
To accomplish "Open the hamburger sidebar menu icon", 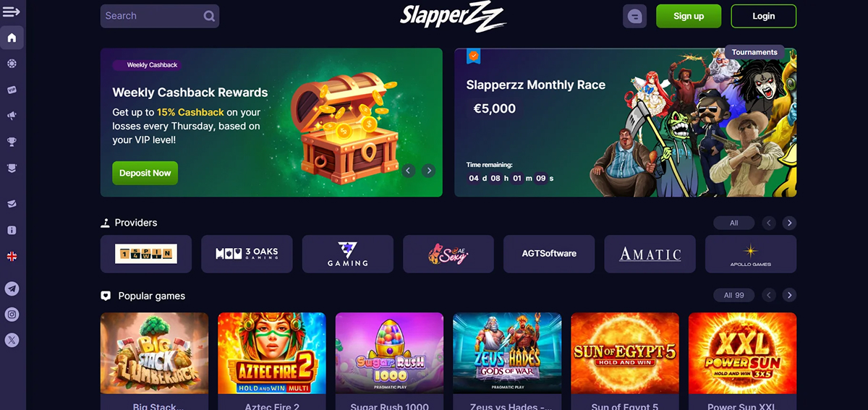I will coord(12,12).
